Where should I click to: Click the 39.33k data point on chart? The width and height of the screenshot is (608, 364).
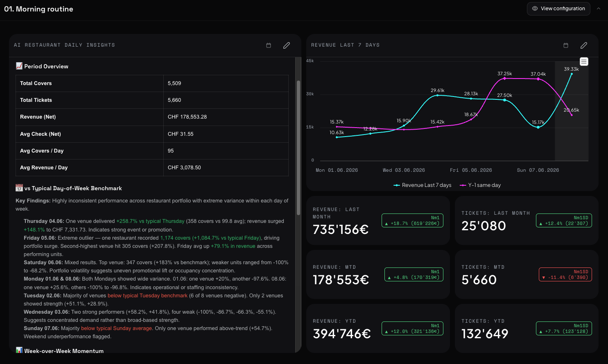(572, 74)
